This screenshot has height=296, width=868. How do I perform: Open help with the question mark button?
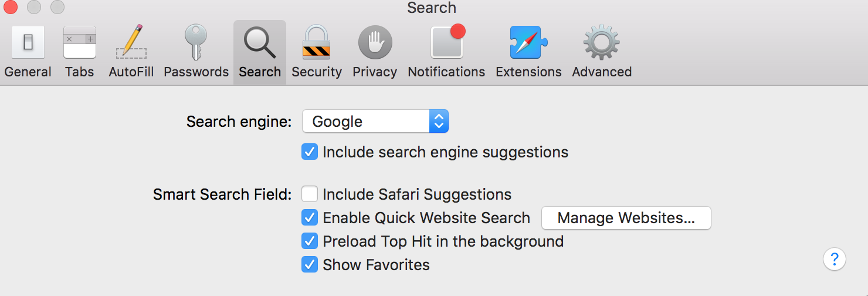point(835,258)
